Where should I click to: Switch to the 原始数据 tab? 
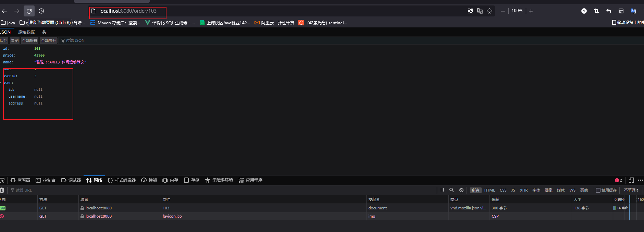pos(26,32)
